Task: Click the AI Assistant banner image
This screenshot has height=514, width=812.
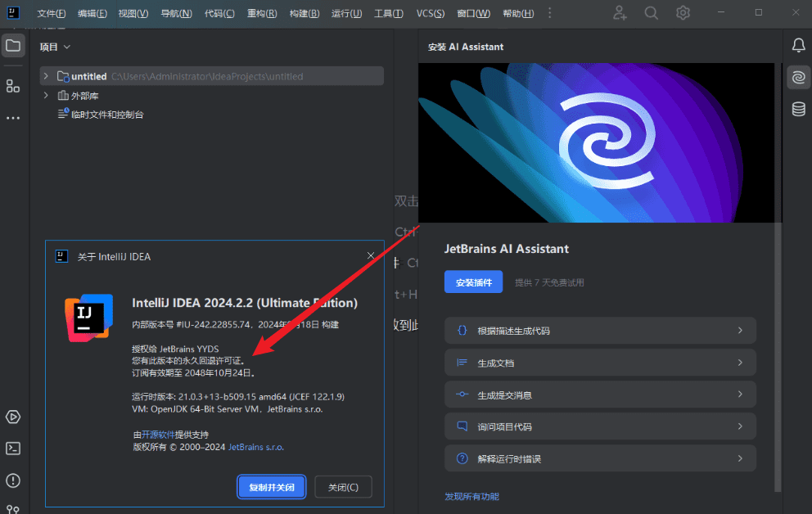Action: pos(597,143)
